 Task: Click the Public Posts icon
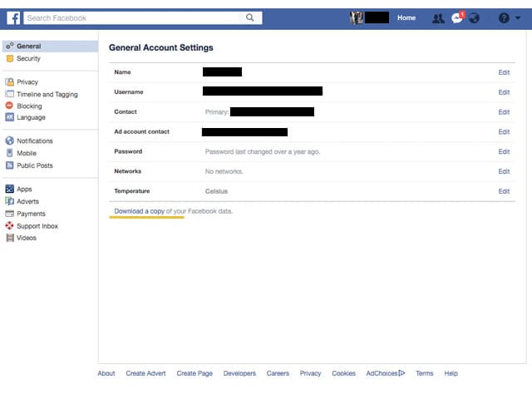pyautogui.click(x=10, y=165)
